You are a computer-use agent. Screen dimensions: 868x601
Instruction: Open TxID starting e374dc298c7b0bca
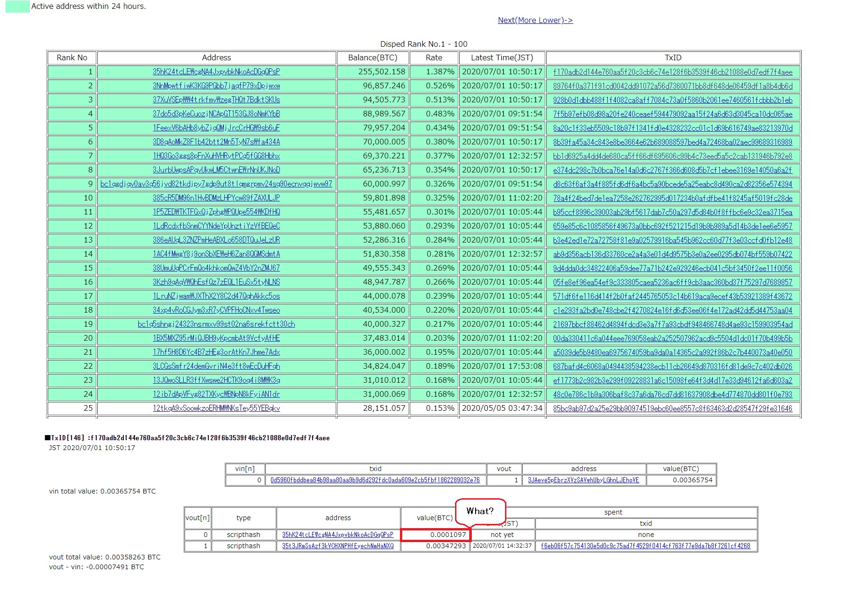673,170
